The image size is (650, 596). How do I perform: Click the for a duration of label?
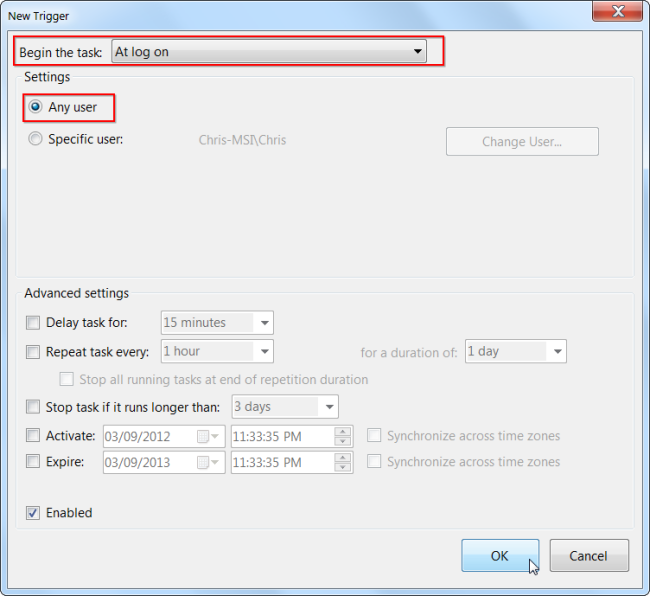[409, 353]
